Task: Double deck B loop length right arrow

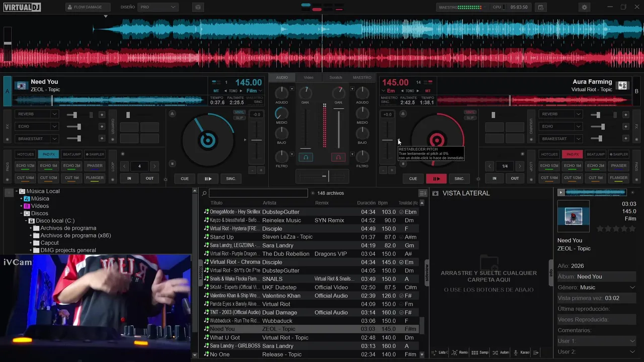Action: [x=520, y=166]
